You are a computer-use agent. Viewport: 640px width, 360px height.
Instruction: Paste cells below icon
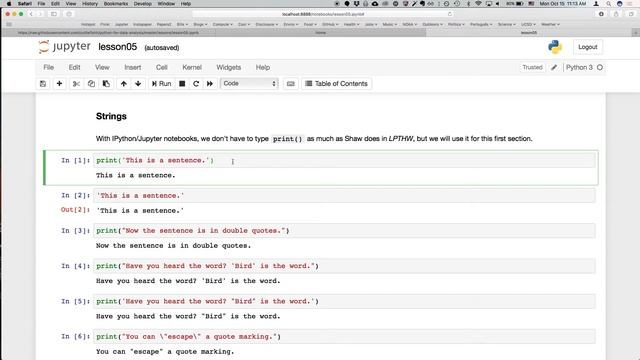click(x=106, y=84)
